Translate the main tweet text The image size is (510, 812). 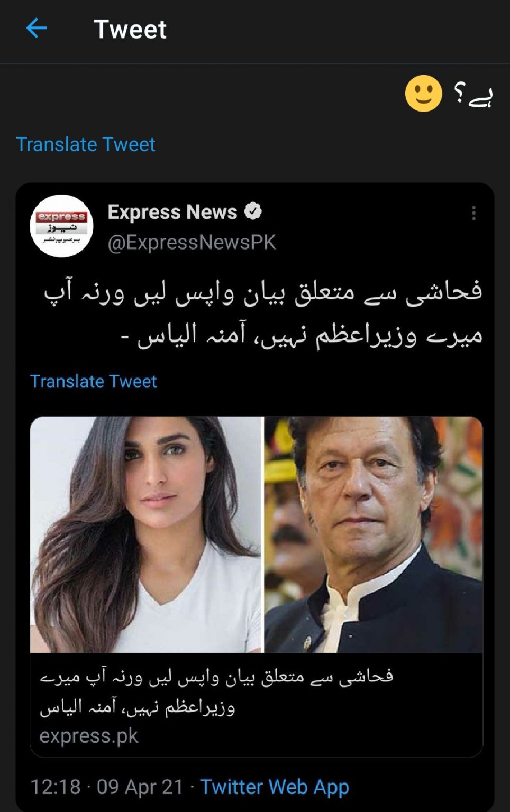point(85,144)
